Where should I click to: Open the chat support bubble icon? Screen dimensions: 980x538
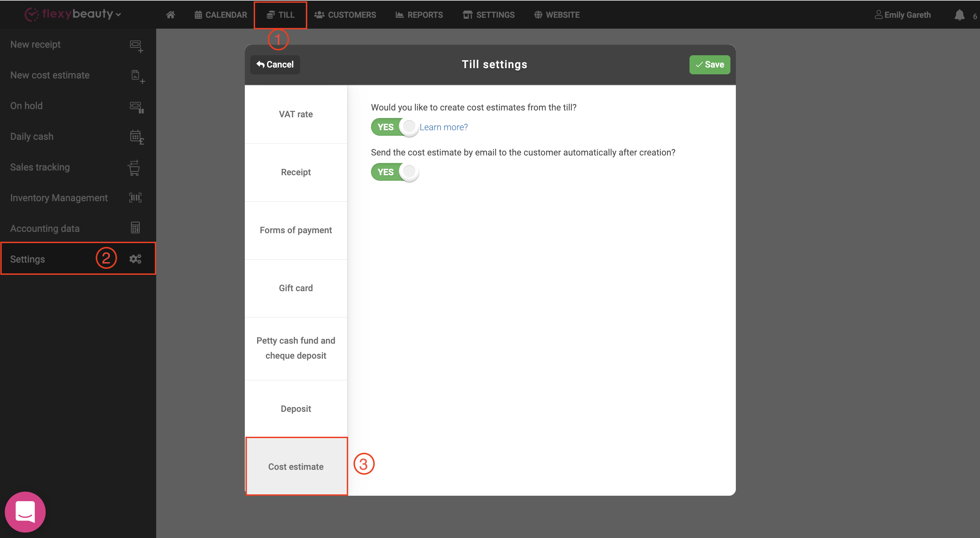pos(25,512)
